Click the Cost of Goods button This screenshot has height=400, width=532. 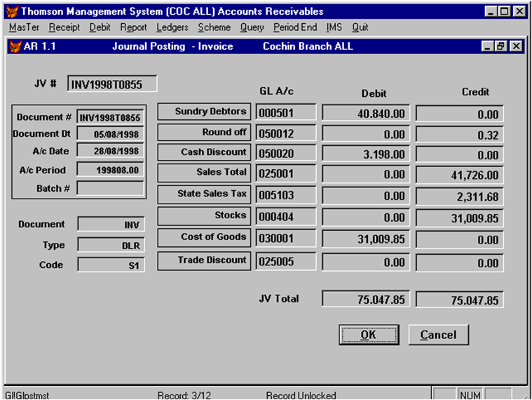coord(204,237)
